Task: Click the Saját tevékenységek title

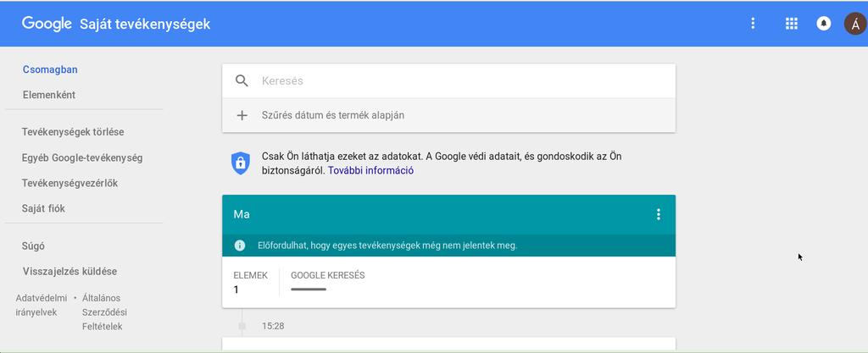Action: [x=145, y=25]
